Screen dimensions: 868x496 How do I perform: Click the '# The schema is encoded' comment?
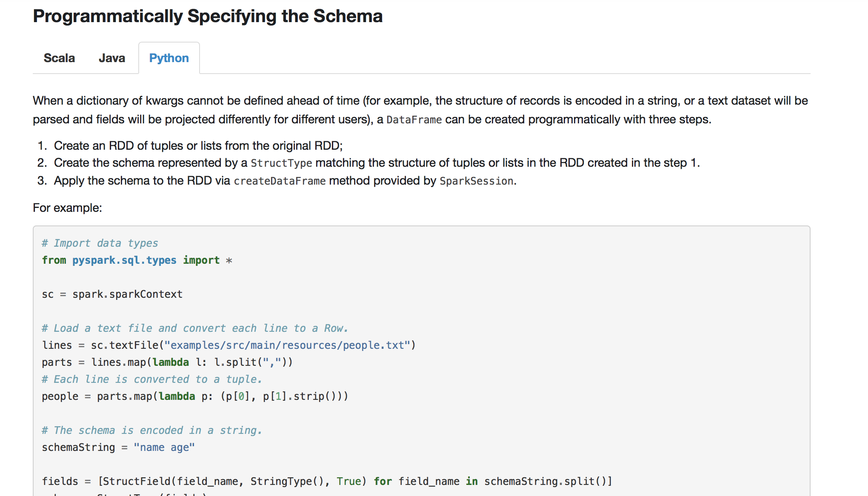tap(151, 430)
